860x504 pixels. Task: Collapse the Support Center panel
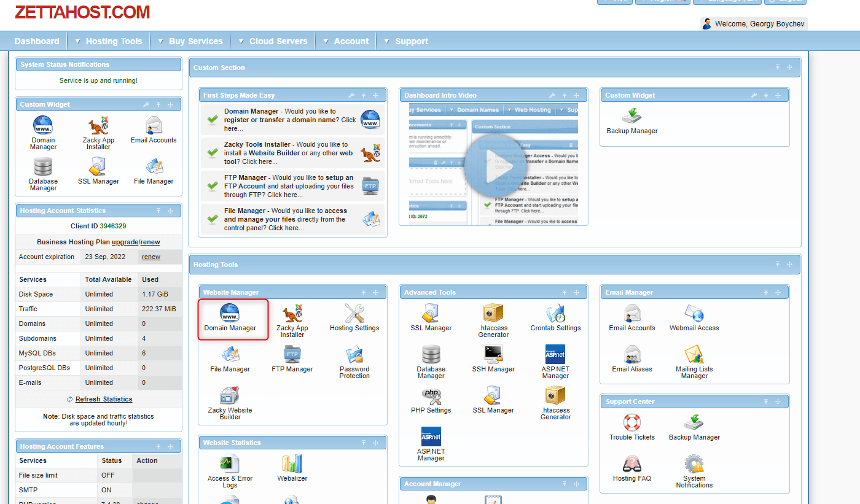(765, 401)
